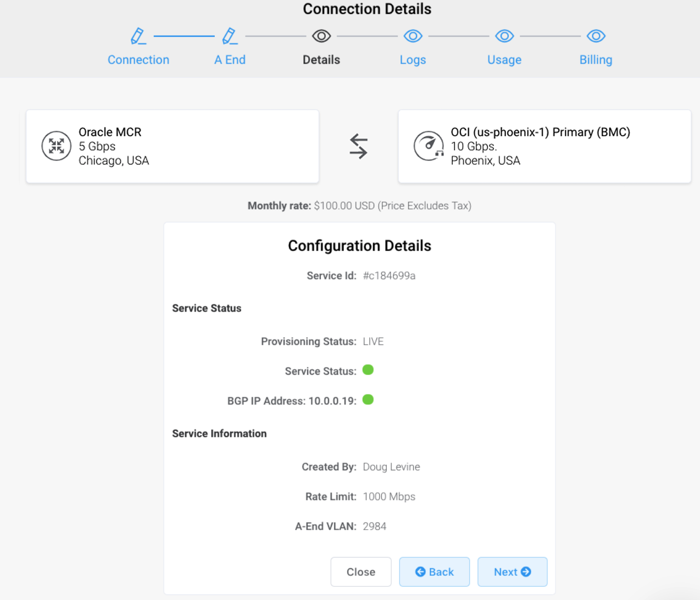700x600 pixels.
Task: Switch to the Logs tab
Action: click(x=413, y=59)
